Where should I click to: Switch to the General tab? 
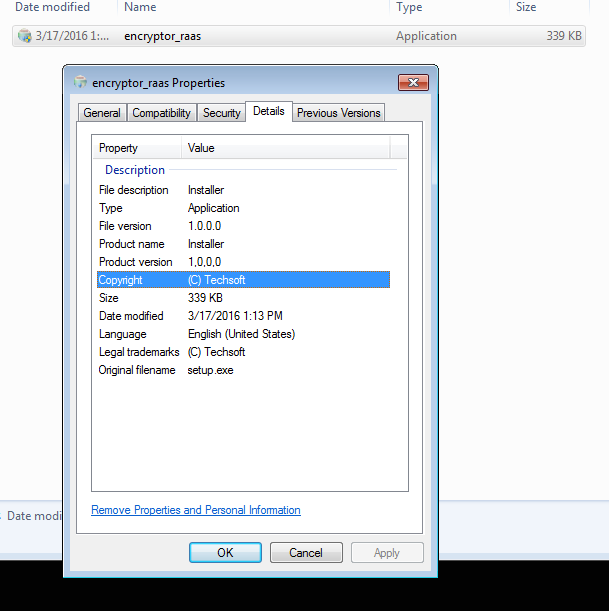click(x=102, y=113)
